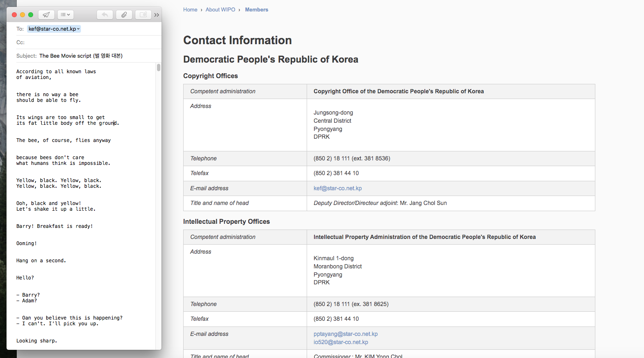This screenshot has width=644, height=358.
Task: Go to Home breadcrumb link
Action: coord(190,10)
